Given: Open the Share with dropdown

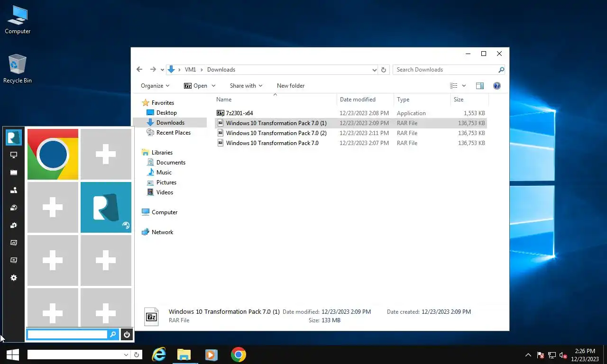Looking at the screenshot, I should 246,86.
